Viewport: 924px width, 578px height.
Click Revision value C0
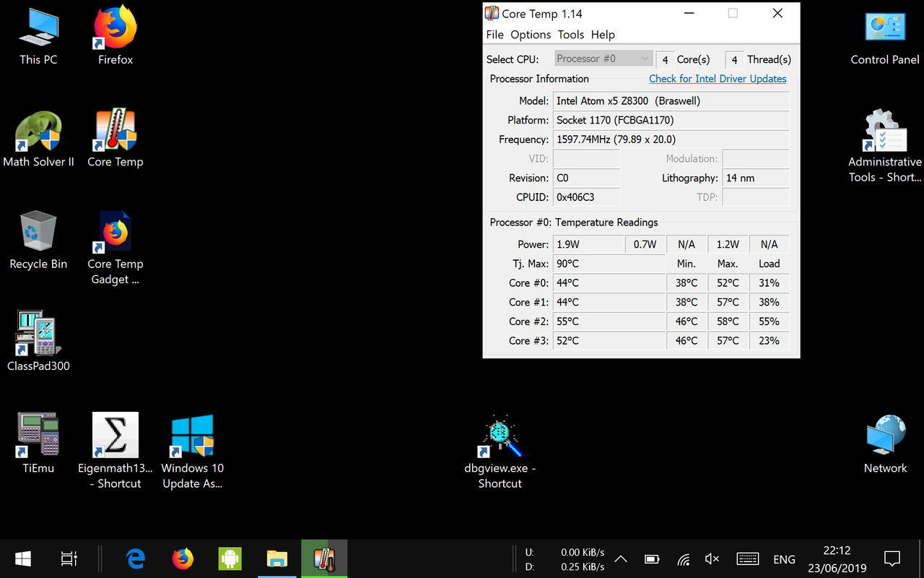pyautogui.click(x=586, y=178)
